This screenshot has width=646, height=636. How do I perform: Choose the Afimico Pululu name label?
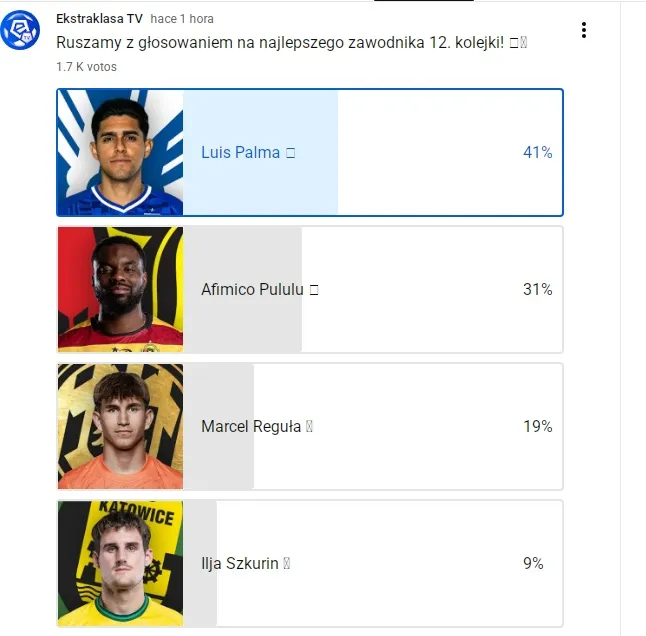pos(252,290)
